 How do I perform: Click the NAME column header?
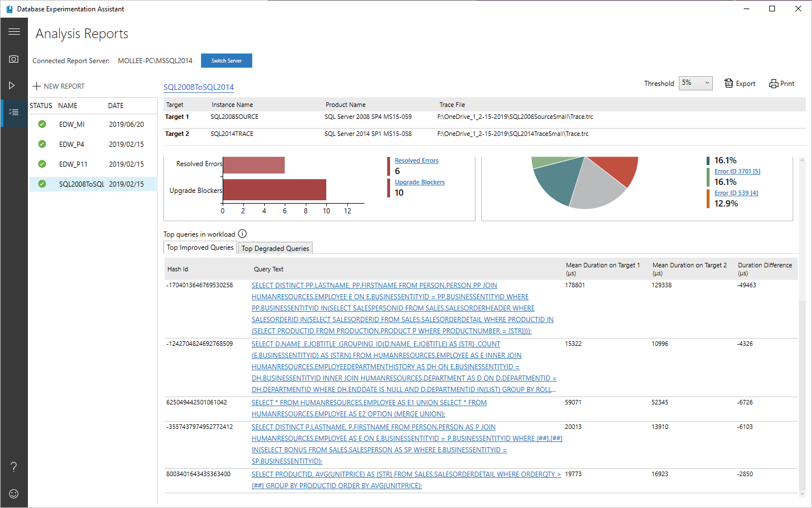coord(68,106)
